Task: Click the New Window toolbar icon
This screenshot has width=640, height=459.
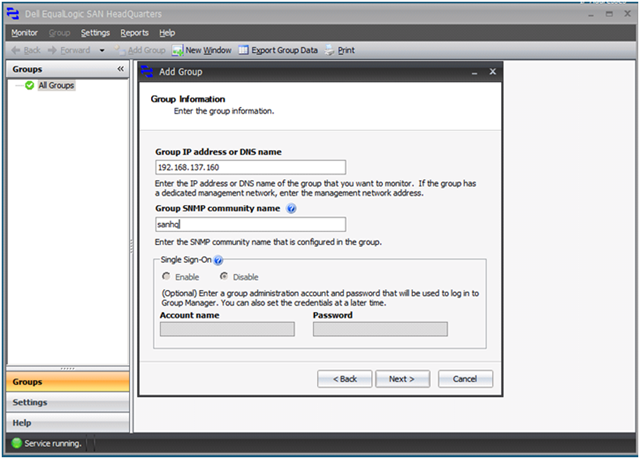Action: (x=177, y=50)
